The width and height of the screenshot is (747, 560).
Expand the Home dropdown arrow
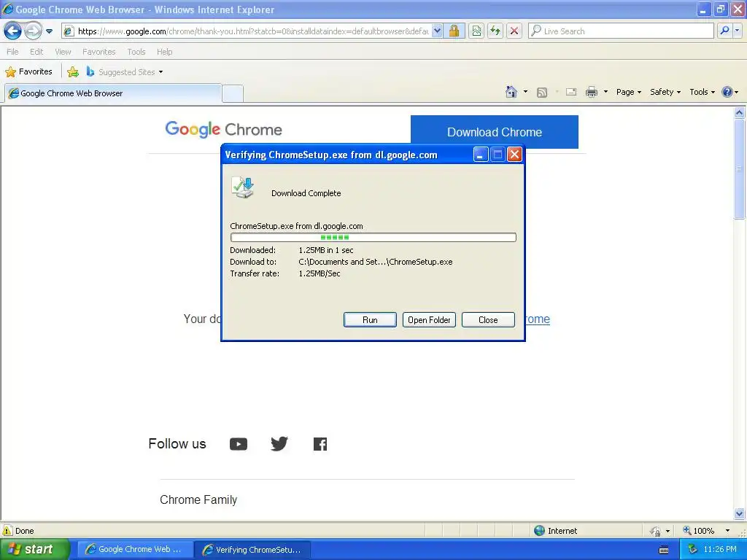[525, 92]
